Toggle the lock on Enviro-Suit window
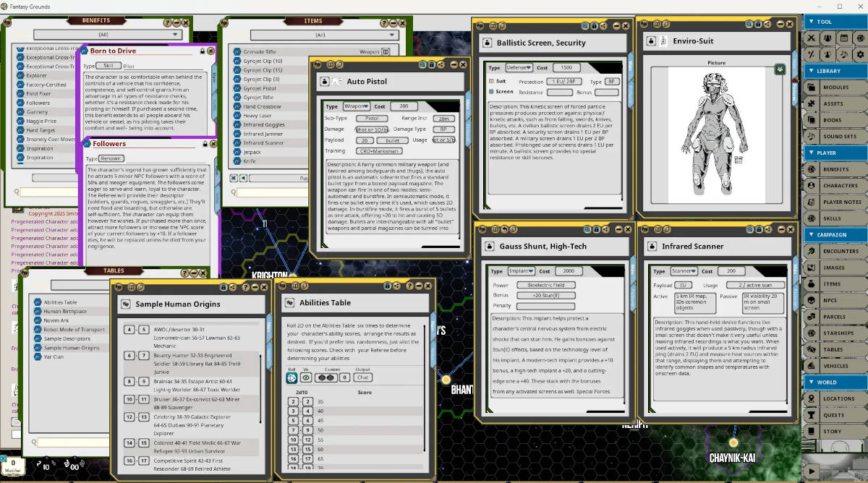The height and width of the screenshot is (483, 868). pyautogui.click(x=759, y=24)
